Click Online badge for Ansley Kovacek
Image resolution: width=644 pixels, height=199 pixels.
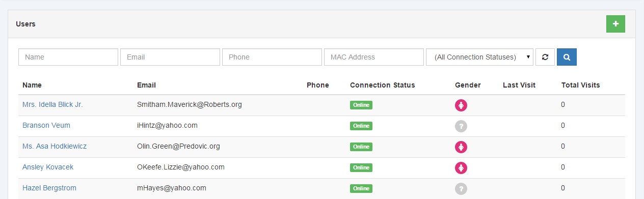pos(361,168)
